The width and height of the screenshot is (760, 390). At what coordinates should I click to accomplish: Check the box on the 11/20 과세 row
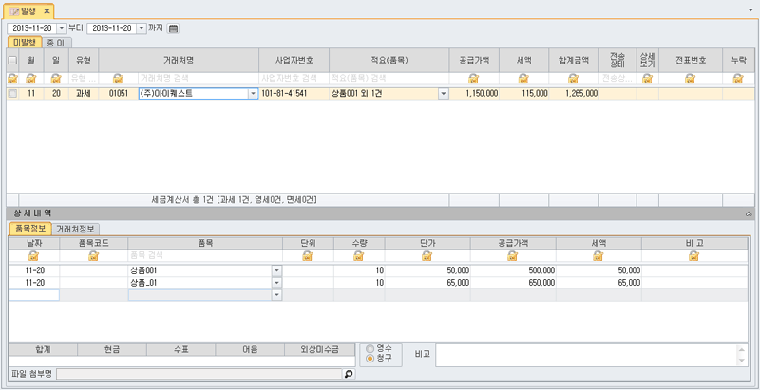(x=13, y=94)
